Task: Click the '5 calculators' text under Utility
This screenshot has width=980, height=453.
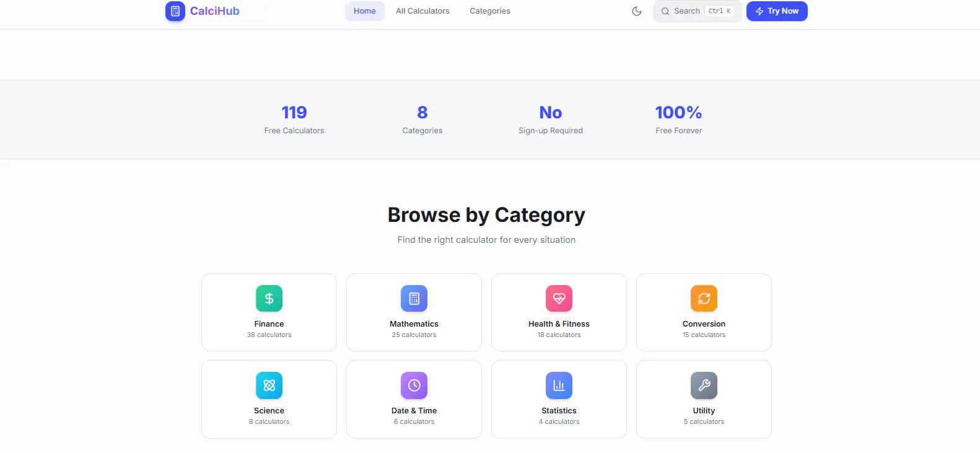Action: (x=704, y=422)
